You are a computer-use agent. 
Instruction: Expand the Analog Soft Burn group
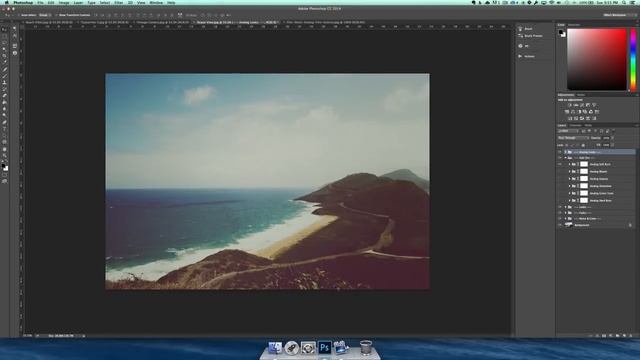coord(569,164)
